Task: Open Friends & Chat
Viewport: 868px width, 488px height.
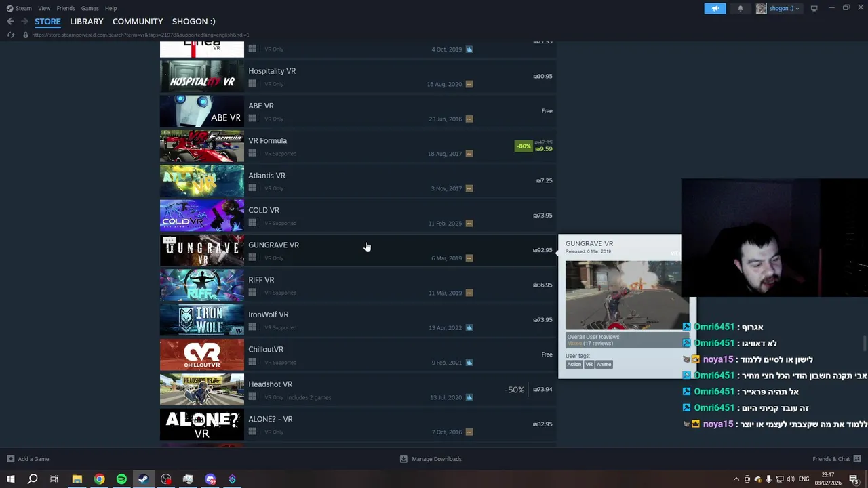Action: point(836,459)
